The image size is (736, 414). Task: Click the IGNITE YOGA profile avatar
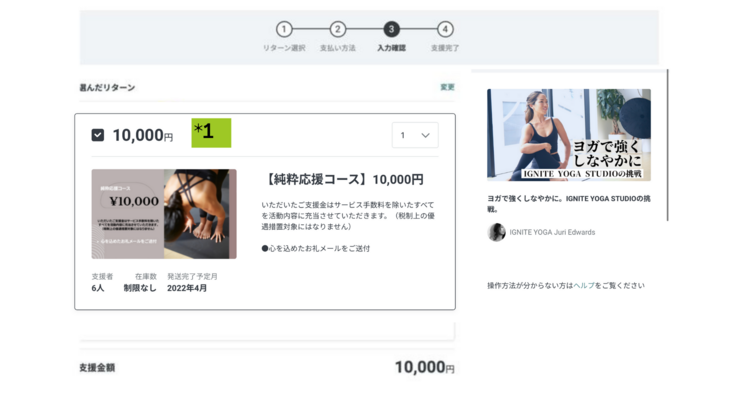tap(496, 232)
